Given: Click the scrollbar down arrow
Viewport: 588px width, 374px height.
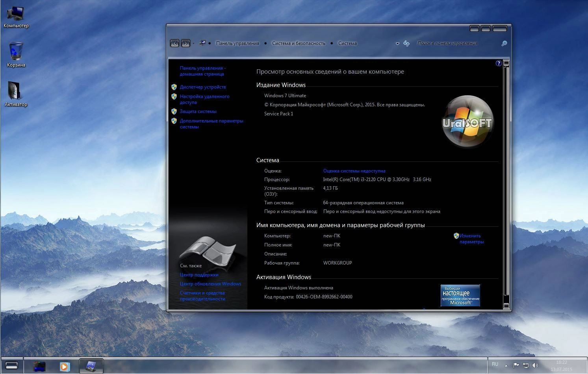Looking at the screenshot, I should [x=506, y=305].
